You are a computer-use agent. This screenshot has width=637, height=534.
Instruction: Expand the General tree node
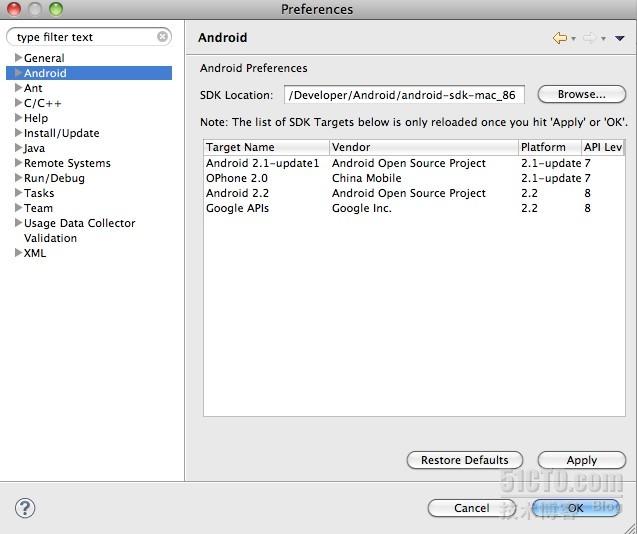click(18, 58)
